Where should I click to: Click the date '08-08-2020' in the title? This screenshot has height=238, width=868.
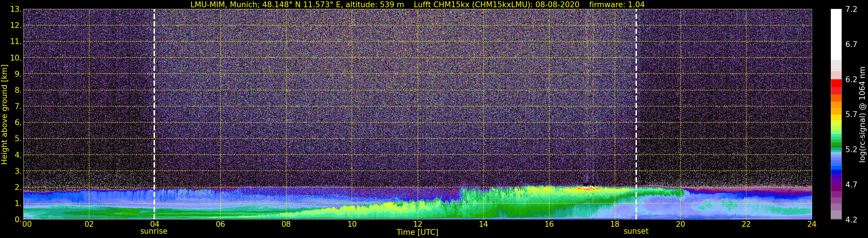[557, 4]
